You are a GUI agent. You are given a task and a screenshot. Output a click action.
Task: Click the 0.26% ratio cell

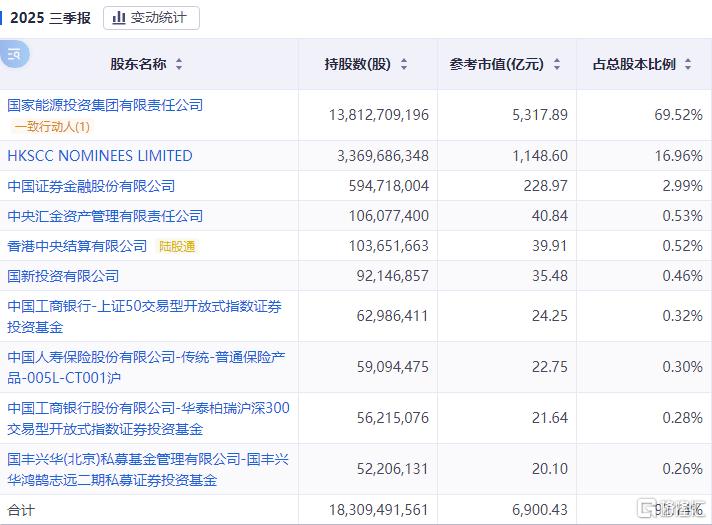tap(682, 469)
